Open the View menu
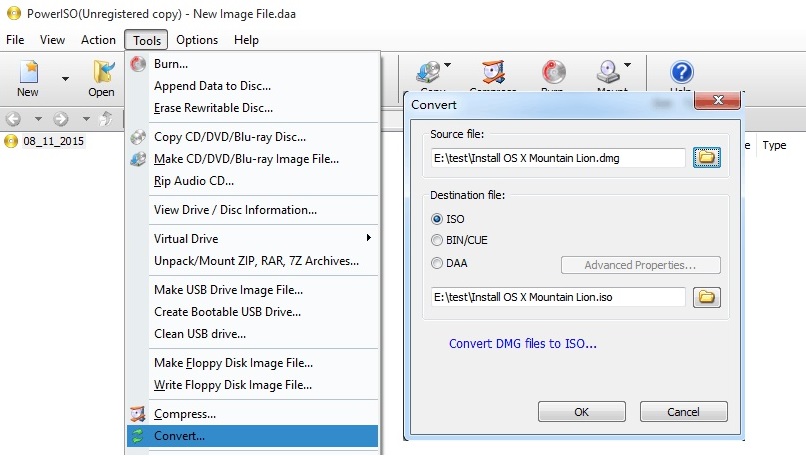Image resolution: width=806 pixels, height=456 pixels. click(52, 40)
